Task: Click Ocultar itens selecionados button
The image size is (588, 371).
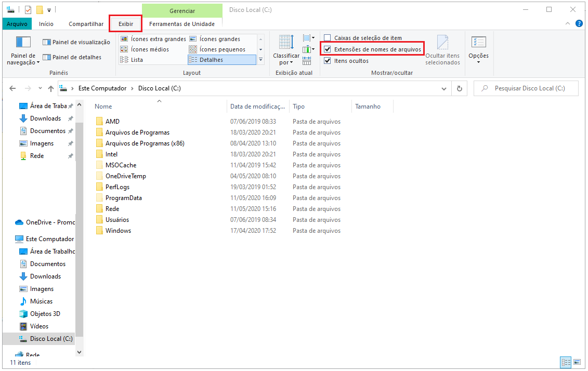Action: [442, 50]
